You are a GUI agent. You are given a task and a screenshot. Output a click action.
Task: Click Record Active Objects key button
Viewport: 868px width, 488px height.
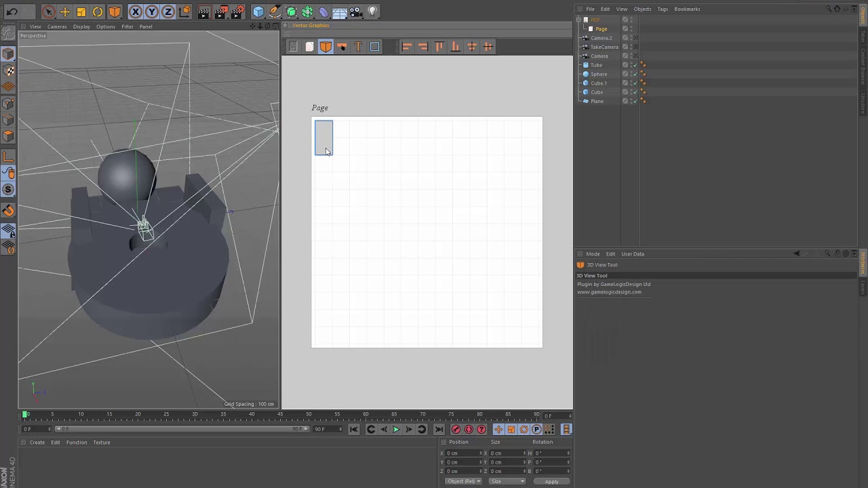[x=456, y=429]
